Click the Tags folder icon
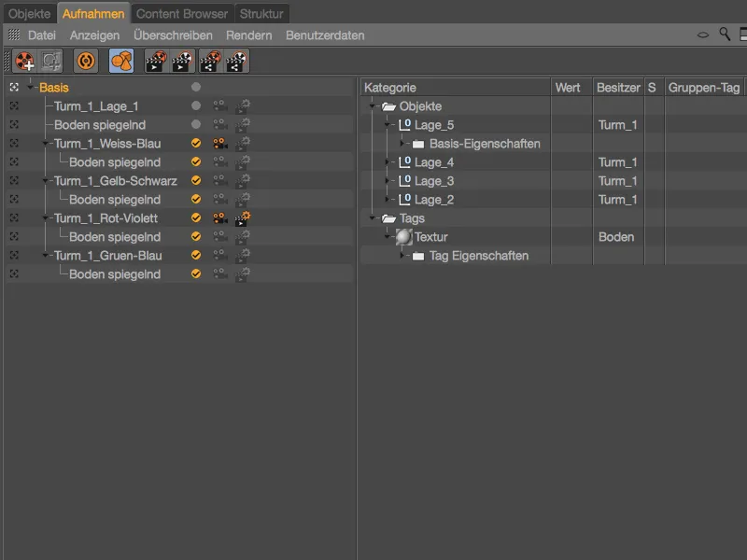Screen dimensions: 747x560 point(388,218)
